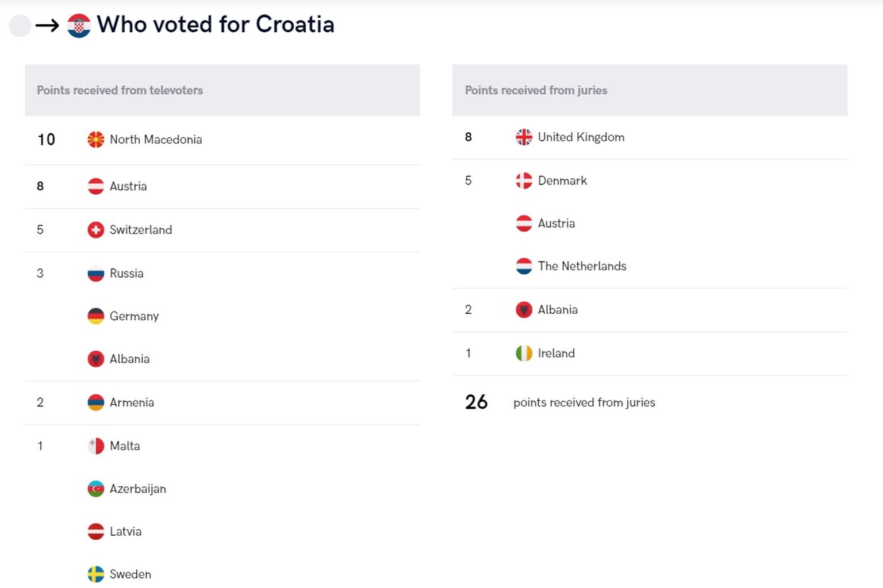The width and height of the screenshot is (883, 588).
Task: Click the Switzerland flag icon
Action: click(x=96, y=230)
